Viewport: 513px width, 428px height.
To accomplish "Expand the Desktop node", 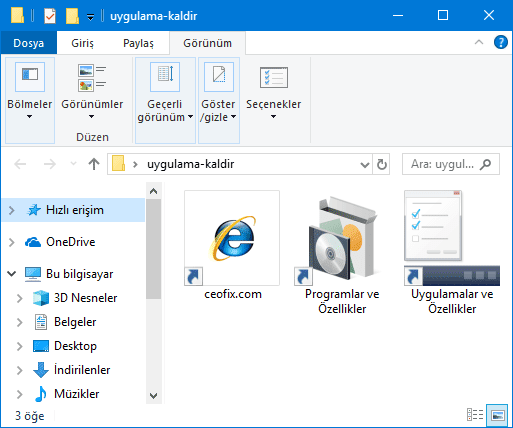I will click(x=20, y=346).
